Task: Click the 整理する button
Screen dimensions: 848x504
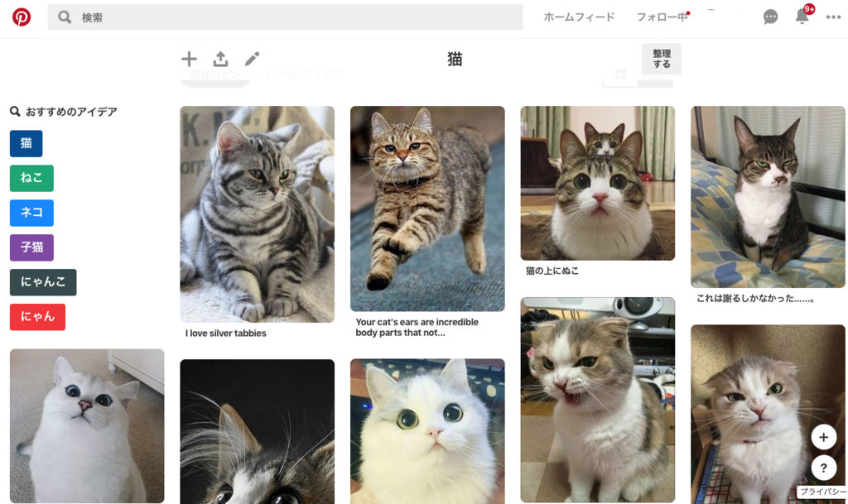Action: [662, 59]
